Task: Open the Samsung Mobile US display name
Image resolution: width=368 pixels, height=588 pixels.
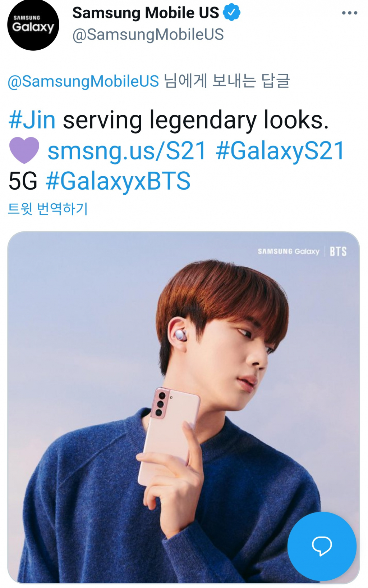Action: click(146, 13)
